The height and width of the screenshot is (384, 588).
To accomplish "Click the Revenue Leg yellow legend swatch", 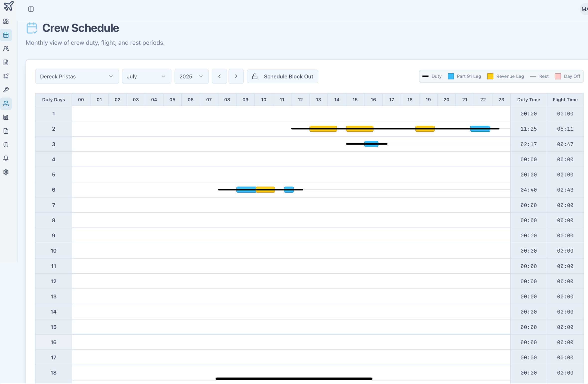I will pos(490,76).
